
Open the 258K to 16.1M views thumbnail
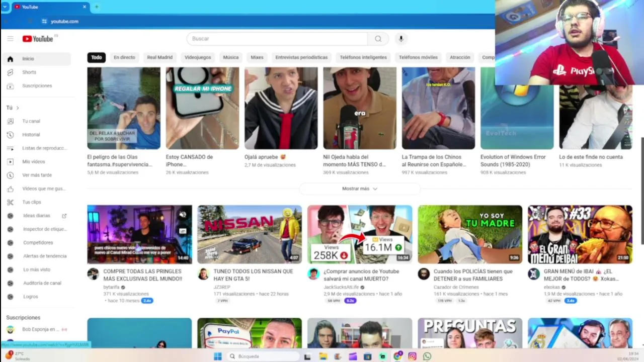pos(360,234)
